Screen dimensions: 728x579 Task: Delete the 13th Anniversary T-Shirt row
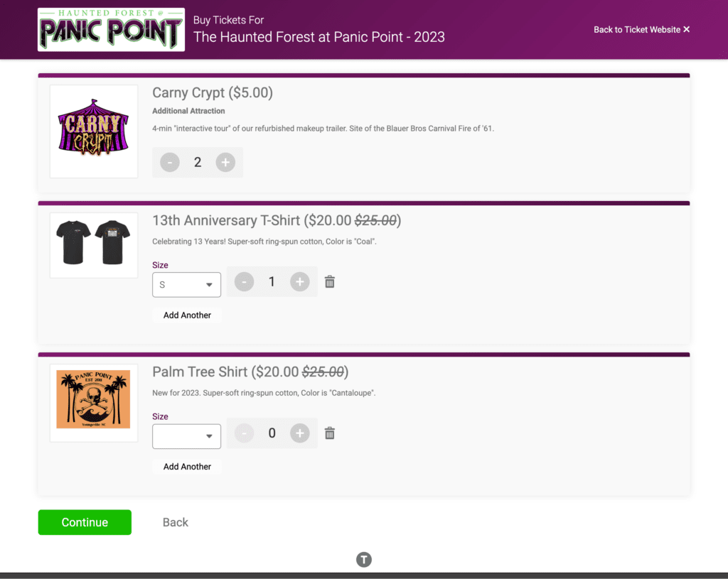pos(330,281)
